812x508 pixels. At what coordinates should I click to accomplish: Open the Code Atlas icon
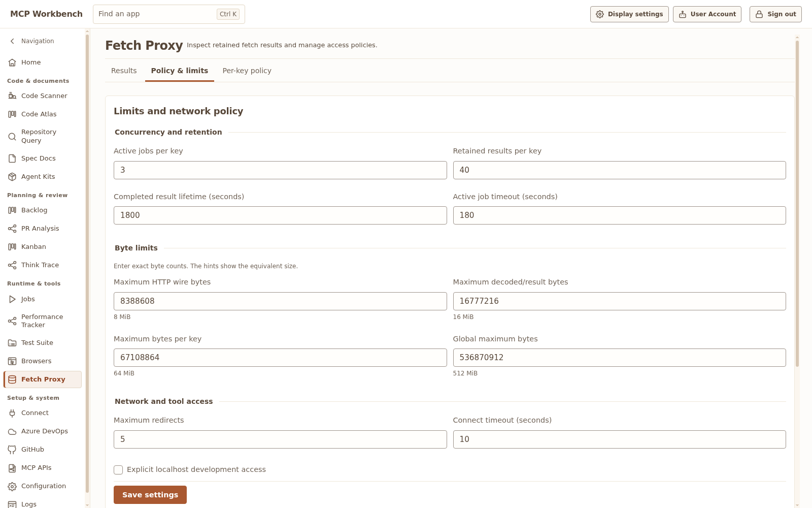pos(12,114)
